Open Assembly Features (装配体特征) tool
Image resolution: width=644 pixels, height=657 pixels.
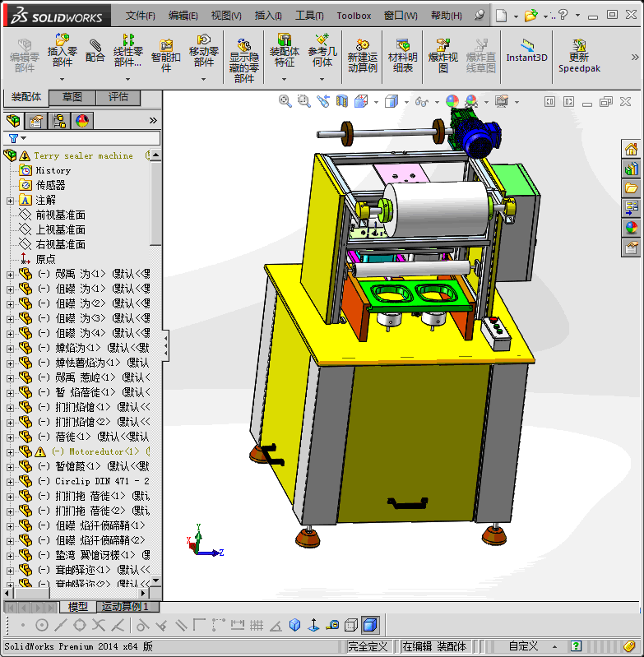click(284, 51)
